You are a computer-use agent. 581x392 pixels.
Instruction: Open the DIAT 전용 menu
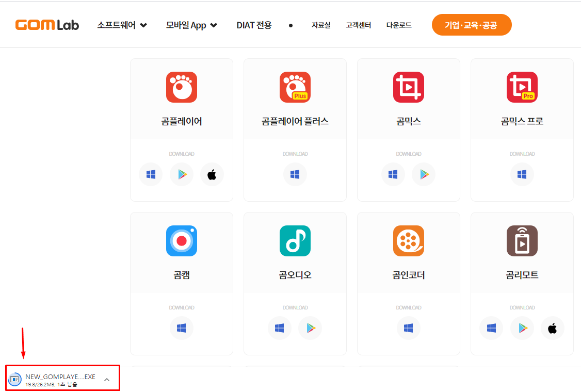[x=254, y=25]
